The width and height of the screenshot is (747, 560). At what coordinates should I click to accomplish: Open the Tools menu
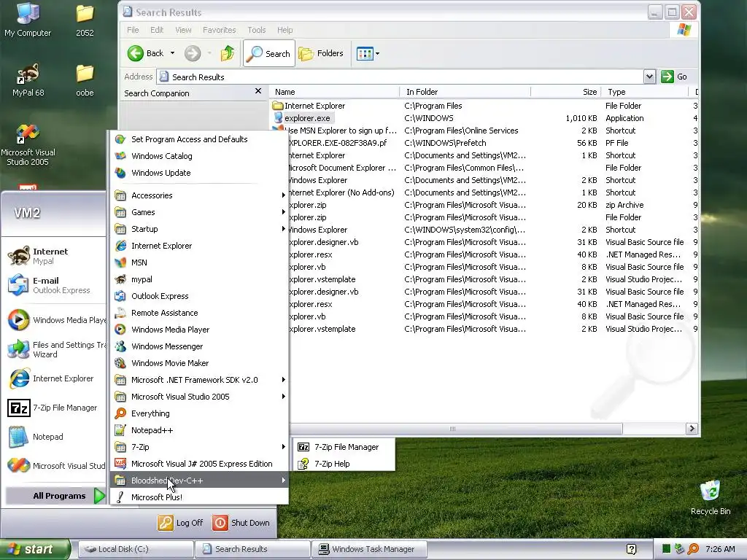(257, 30)
